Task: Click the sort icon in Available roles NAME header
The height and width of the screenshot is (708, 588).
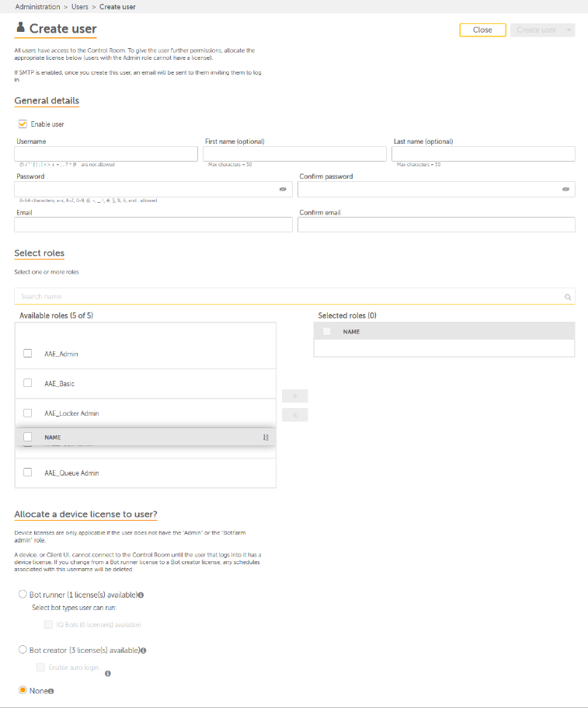Action: pos(266,438)
